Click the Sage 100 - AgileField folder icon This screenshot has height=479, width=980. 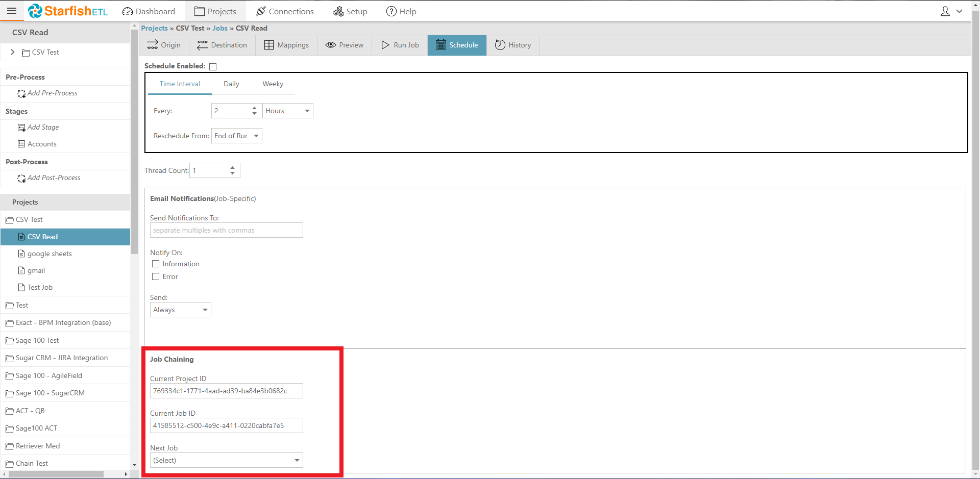(9, 376)
